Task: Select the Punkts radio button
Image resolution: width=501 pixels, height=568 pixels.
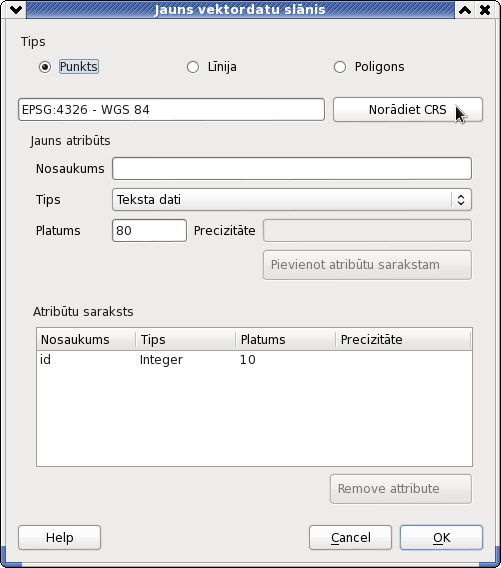Action: coord(45,67)
